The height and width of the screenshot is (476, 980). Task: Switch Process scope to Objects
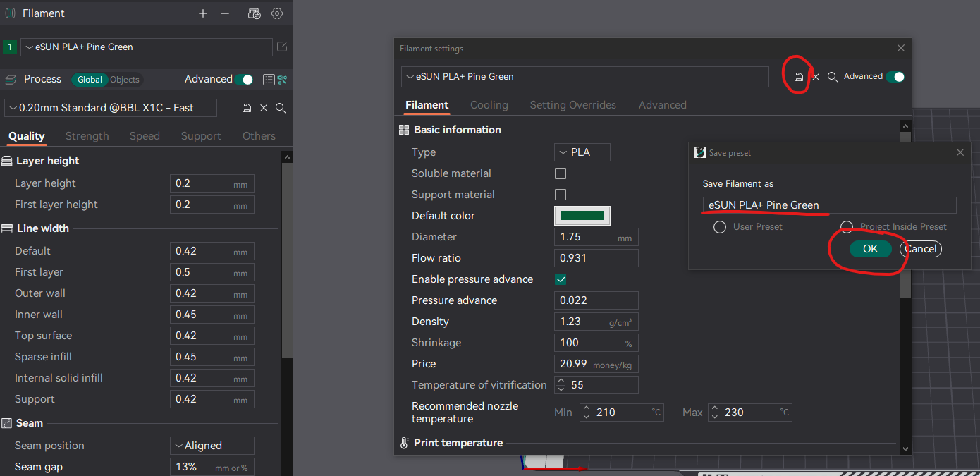[125, 80]
